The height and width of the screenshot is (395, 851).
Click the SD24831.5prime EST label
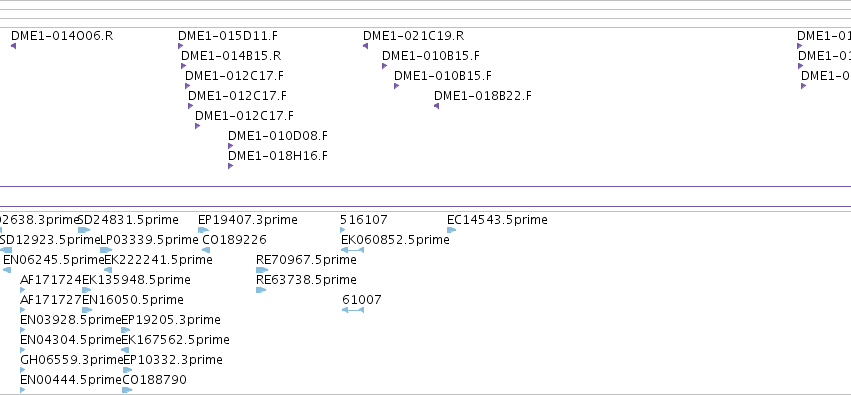point(129,220)
